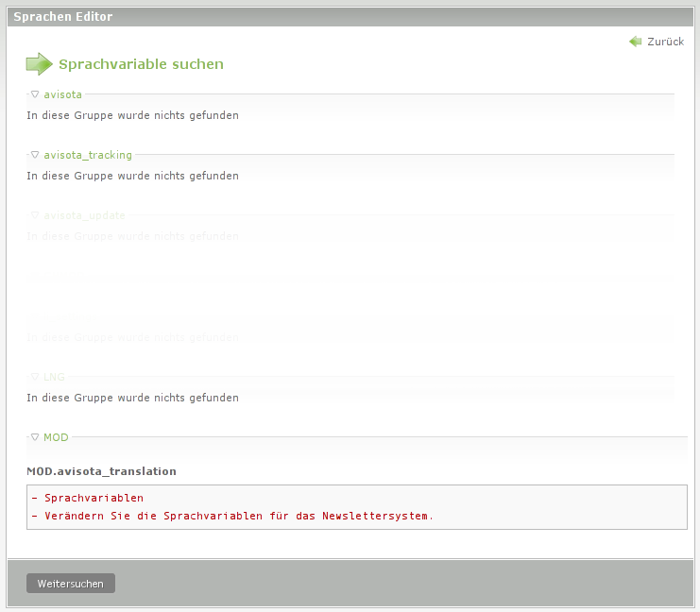700x612 pixels.
Task: Click the faded avisota_update group label
Action: click(x=84, y=215)
